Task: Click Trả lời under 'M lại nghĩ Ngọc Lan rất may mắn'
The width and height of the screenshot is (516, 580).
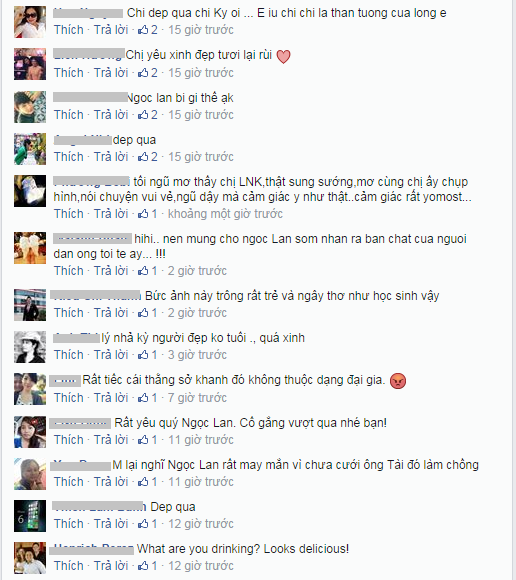Action: click(111, 481)
